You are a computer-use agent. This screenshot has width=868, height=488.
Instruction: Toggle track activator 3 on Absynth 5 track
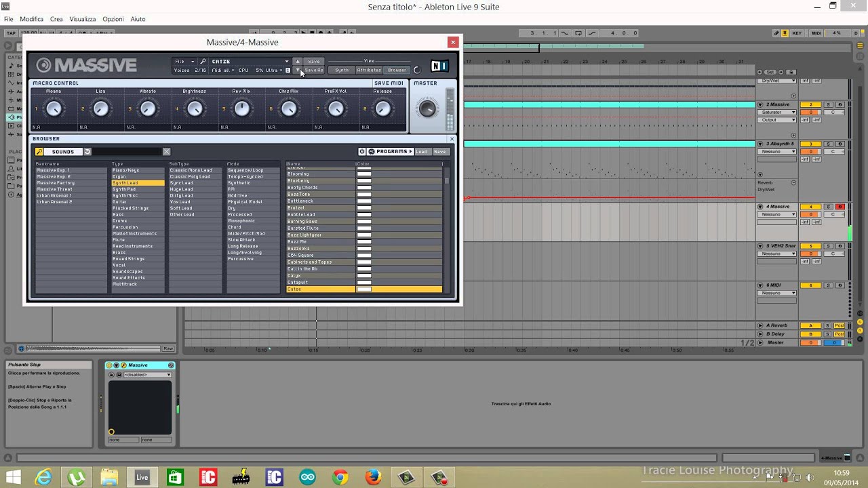tap(810, 144)
